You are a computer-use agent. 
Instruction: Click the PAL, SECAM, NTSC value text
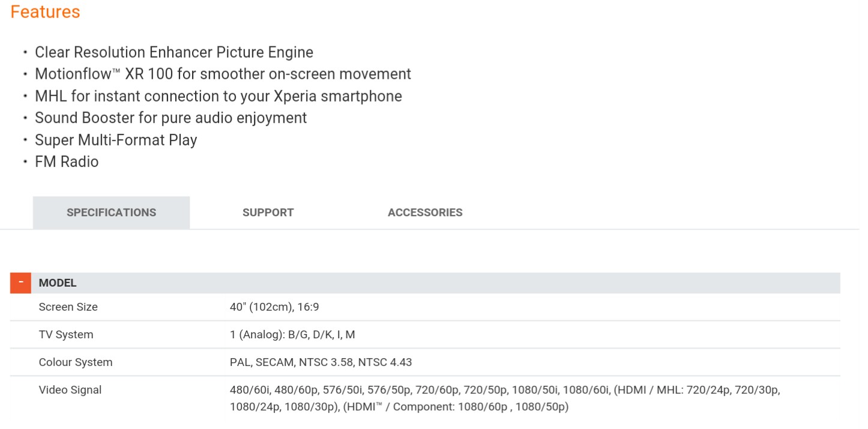321,362
